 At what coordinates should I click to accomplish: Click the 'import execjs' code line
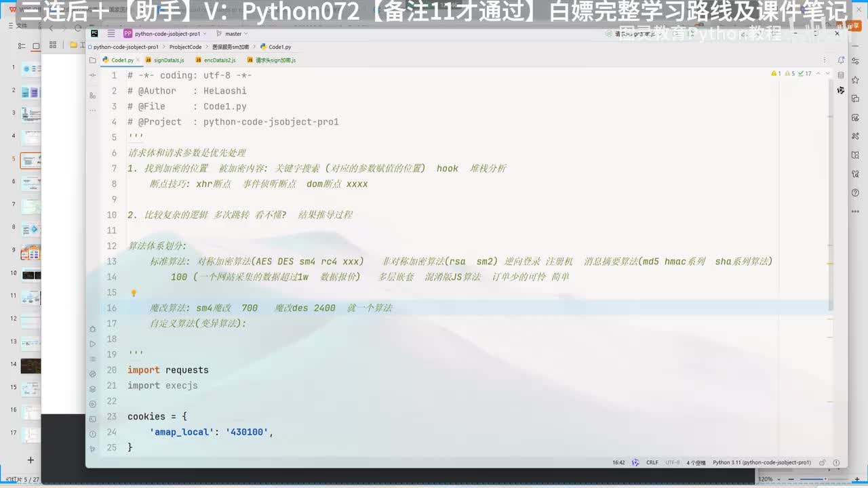(163, 386)
